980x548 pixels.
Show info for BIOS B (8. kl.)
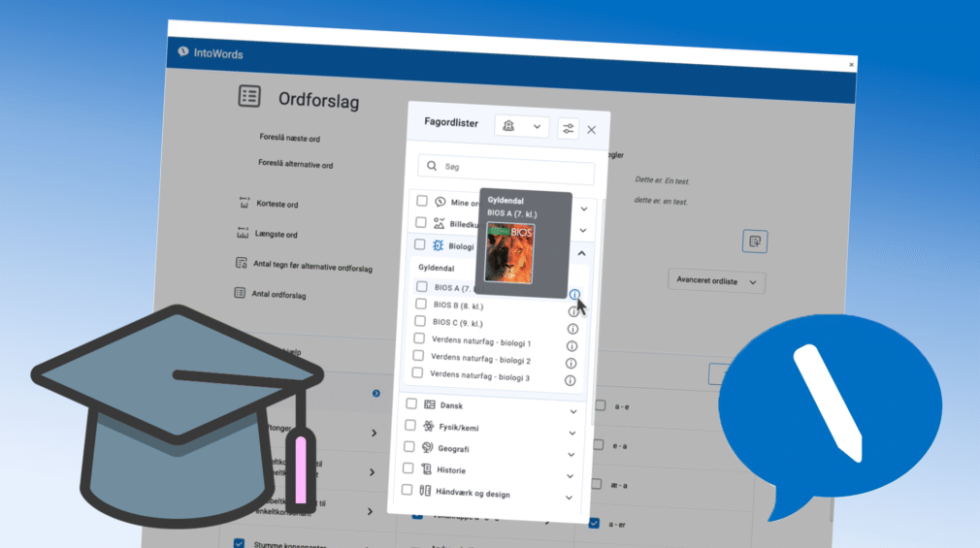tap(572, 311)
